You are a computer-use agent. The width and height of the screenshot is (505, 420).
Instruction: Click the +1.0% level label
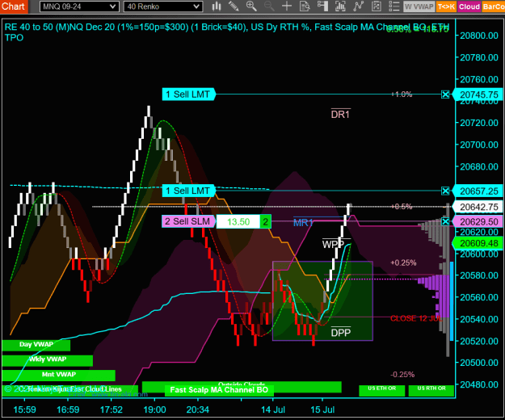tap(402, 94)
